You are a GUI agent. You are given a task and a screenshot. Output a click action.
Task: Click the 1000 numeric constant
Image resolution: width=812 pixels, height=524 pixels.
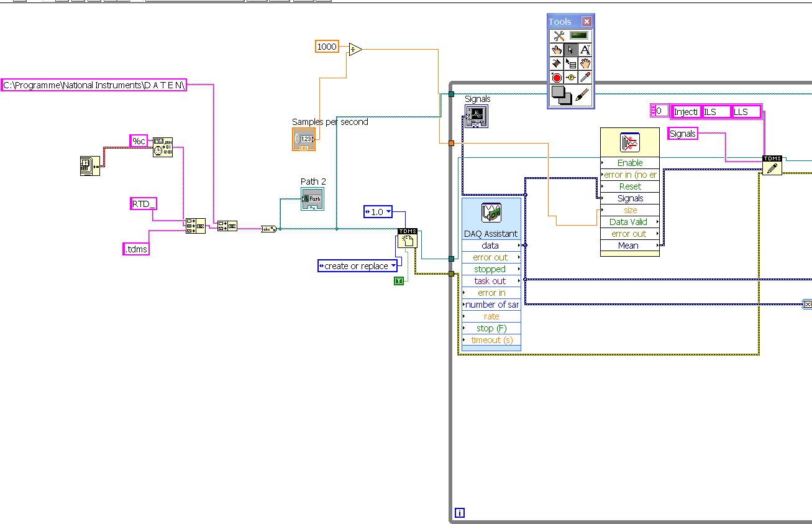point(327,47)
